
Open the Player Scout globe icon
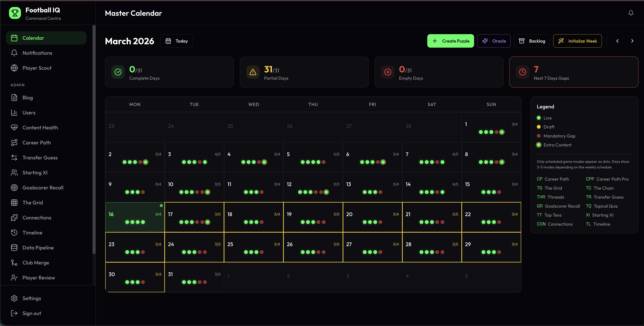coord(14,68)
